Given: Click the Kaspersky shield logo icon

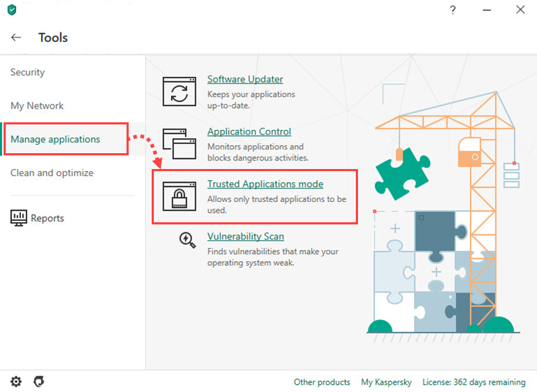Looking at the screenshot, I should coord(12,9).
